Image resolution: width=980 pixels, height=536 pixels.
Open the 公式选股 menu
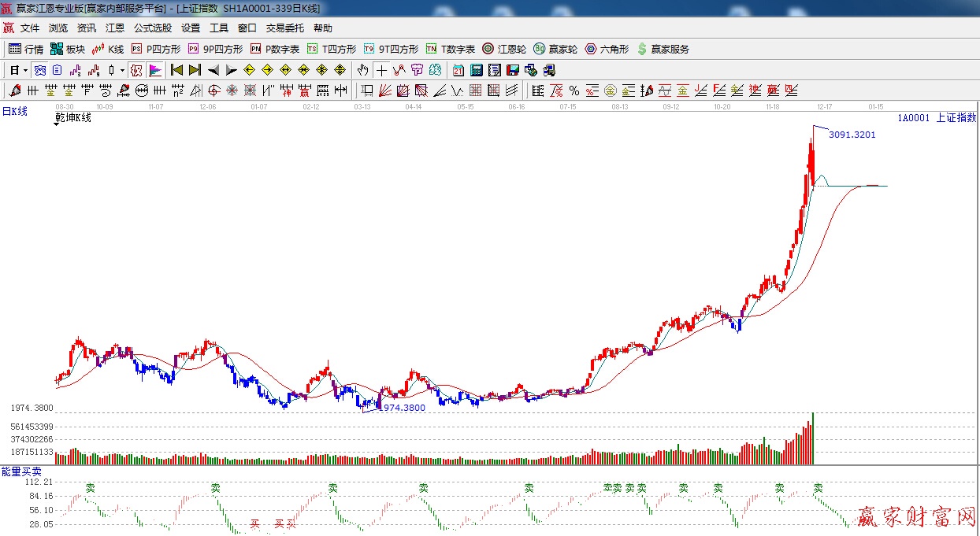pos(152,28)
